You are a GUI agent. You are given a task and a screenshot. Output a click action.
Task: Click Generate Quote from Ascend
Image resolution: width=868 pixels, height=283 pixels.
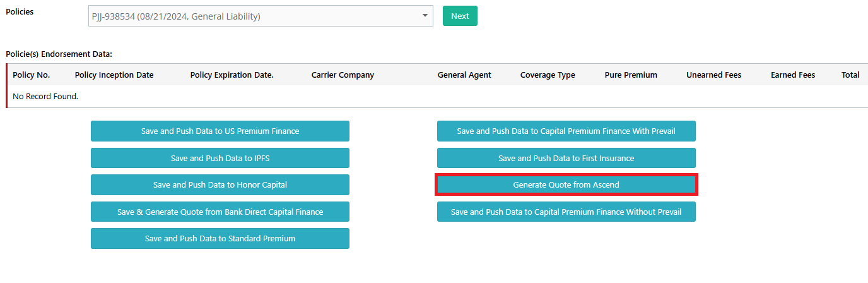(566, 184)
